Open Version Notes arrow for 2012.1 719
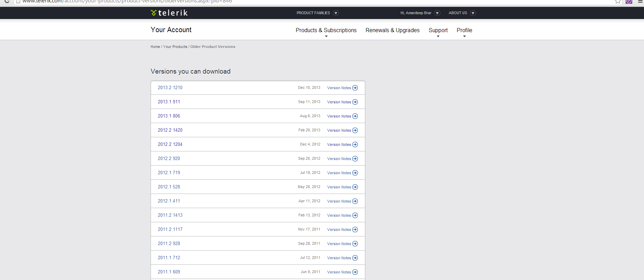 pyautogui.click(x=355, y=173)
